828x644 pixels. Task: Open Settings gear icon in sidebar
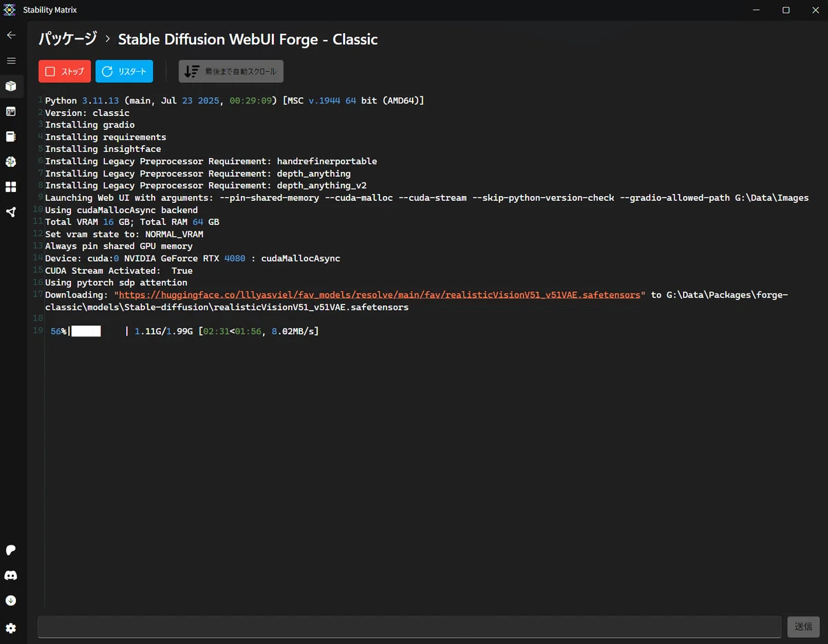pos(11,628)
